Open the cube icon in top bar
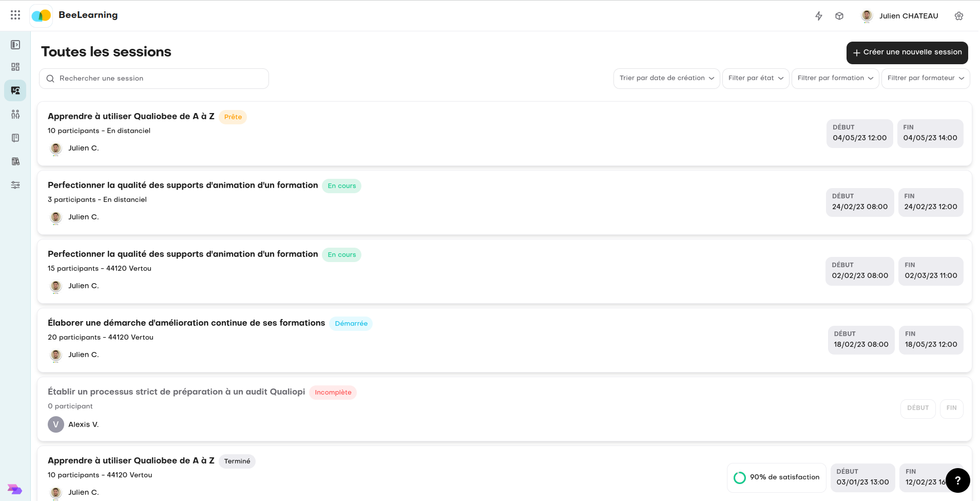980x501 pixels. click(x=839, y=16)
